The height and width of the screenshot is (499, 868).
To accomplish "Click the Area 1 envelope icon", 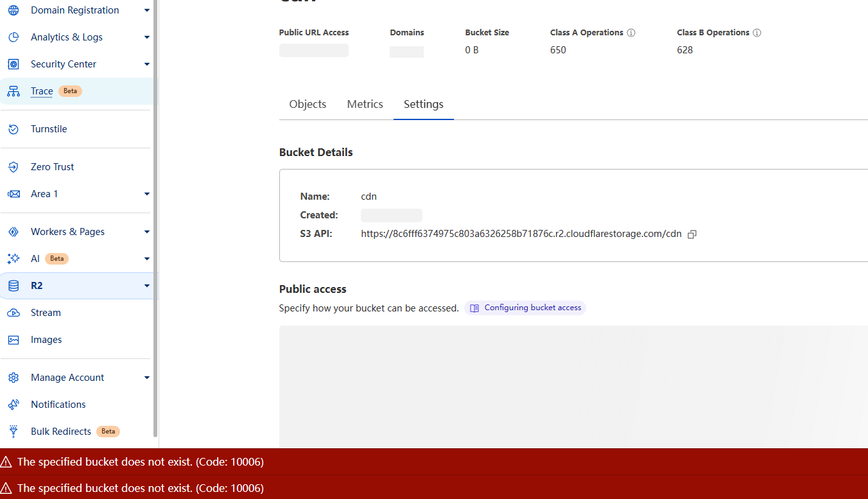I will click(13, 194).
